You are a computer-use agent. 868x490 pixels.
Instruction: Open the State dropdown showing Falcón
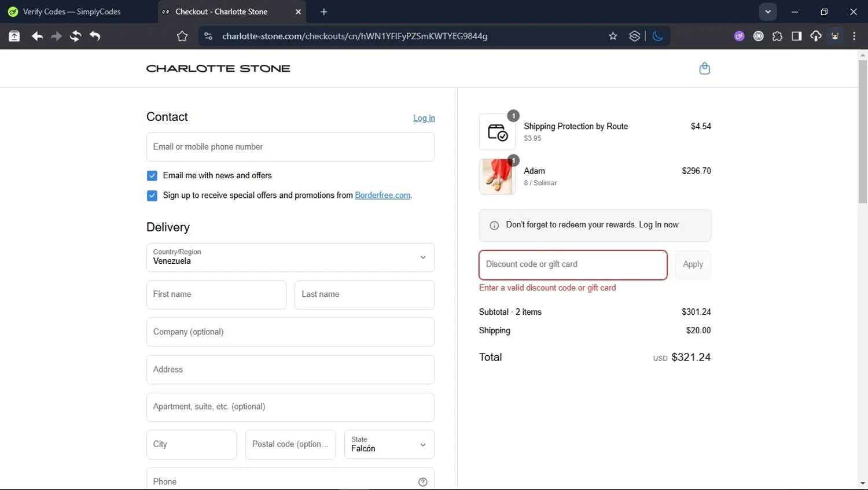tap(389, 444)
